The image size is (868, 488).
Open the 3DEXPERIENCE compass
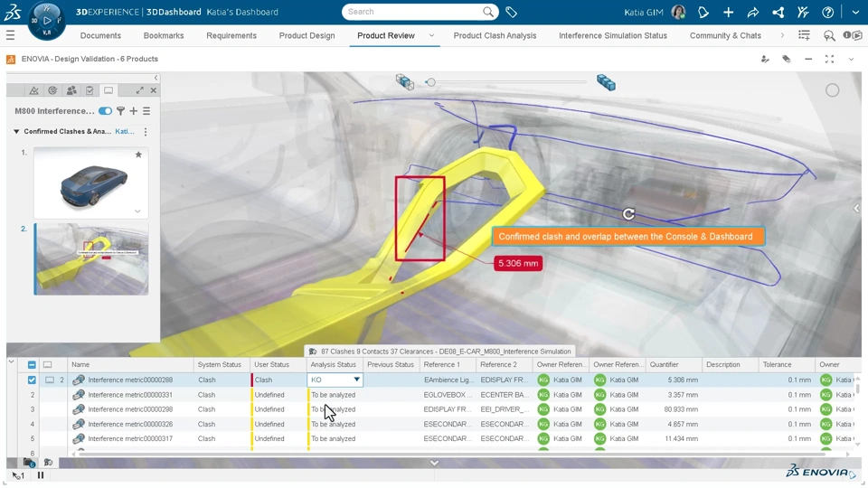pos(46,21)
